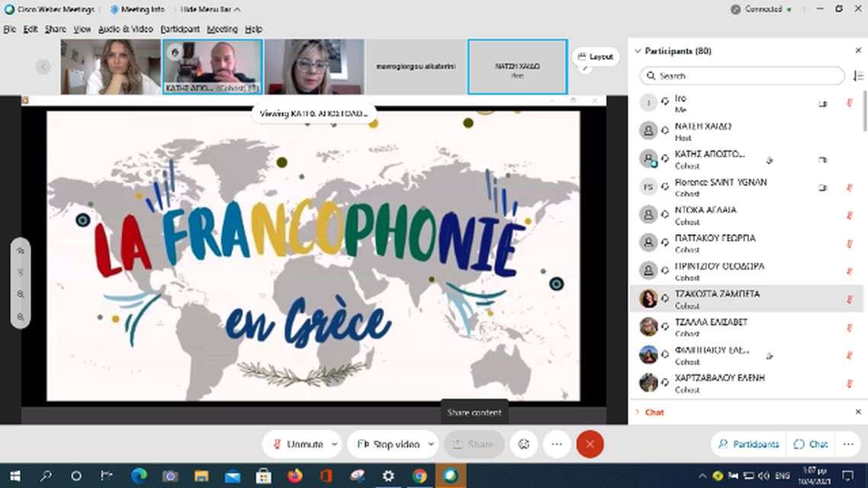The width and height of the screenshot is (868, 488).
Task: Open the reactions emoji button
Action: 523,444
